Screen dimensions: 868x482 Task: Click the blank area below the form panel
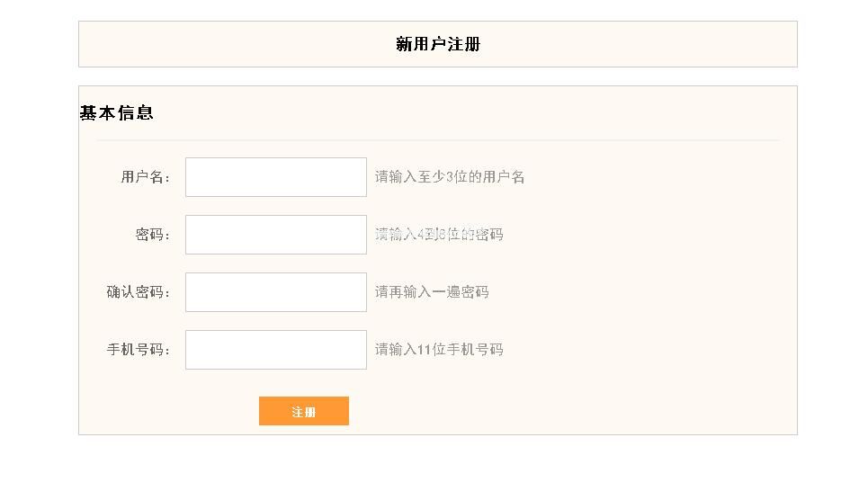(x=438, y=459)
